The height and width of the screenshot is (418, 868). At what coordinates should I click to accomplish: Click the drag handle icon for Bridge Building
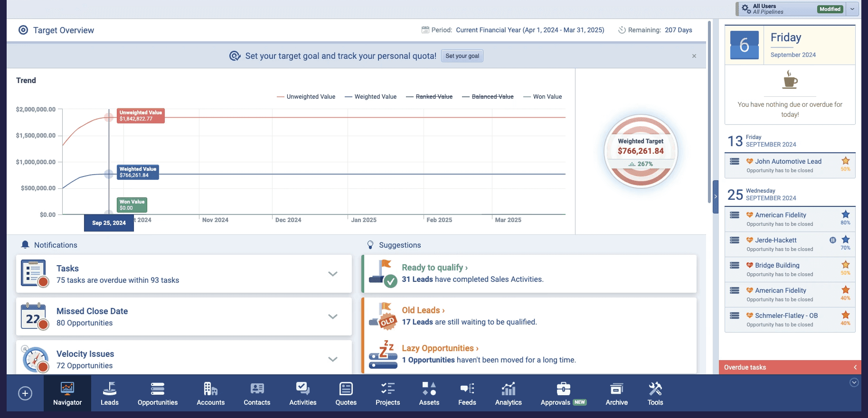[735, 265]
